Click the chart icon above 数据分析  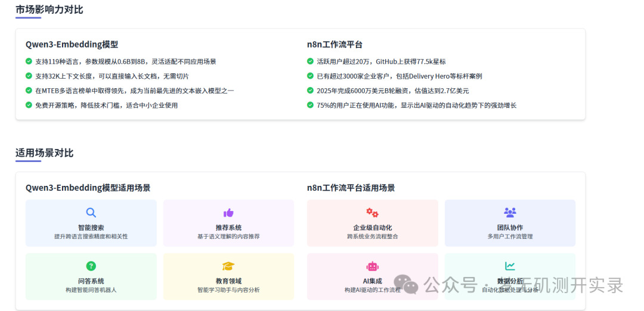[510, 266]
